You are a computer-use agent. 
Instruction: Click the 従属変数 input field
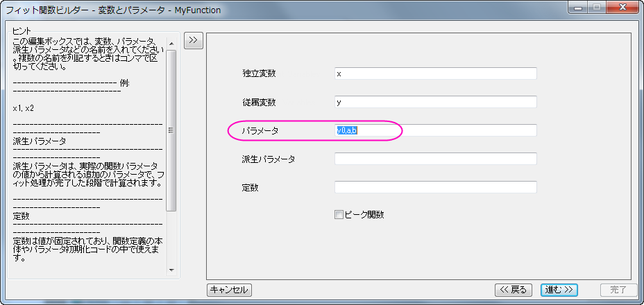435,102
